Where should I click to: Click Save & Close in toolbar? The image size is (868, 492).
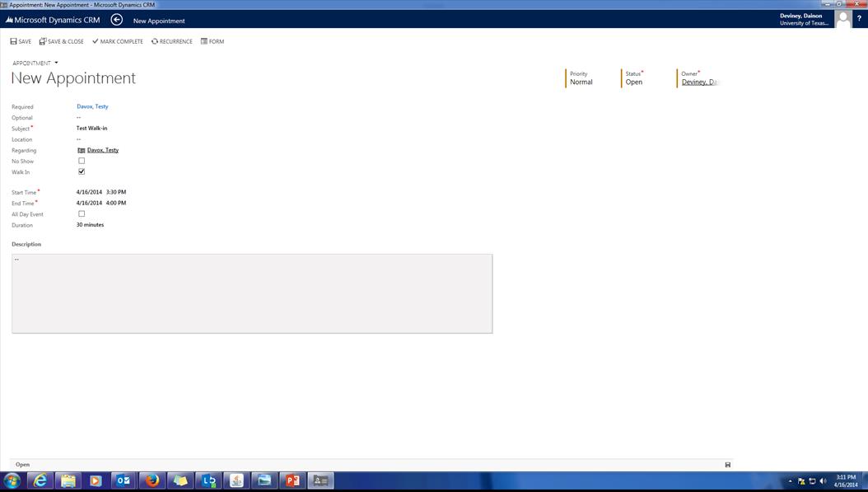point(62,41)
